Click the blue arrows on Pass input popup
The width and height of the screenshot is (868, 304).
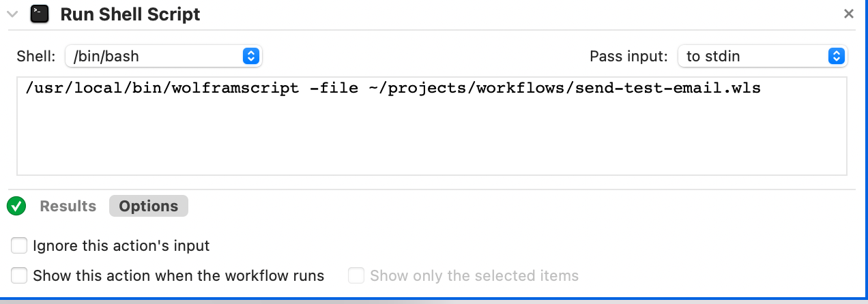(835, 56)
